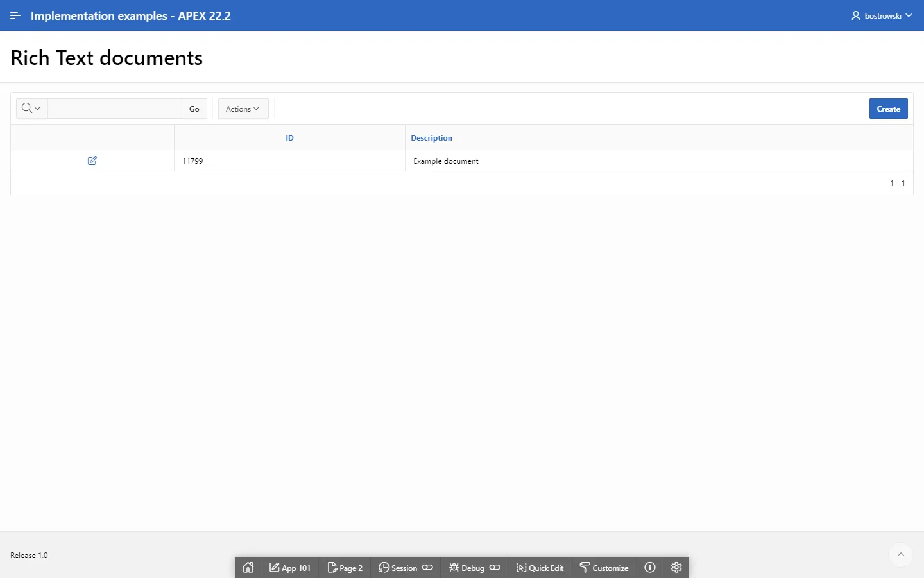Toggle the Debug switch in developer toolbar
The width and height of the screenshot is (924, 578).
pos(495,568)
